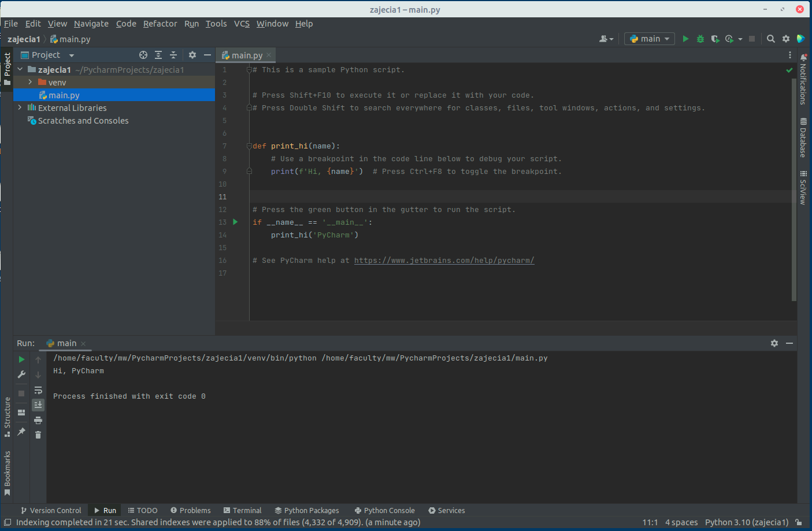Open run configuration wrench icon

(x=21, y=374)
